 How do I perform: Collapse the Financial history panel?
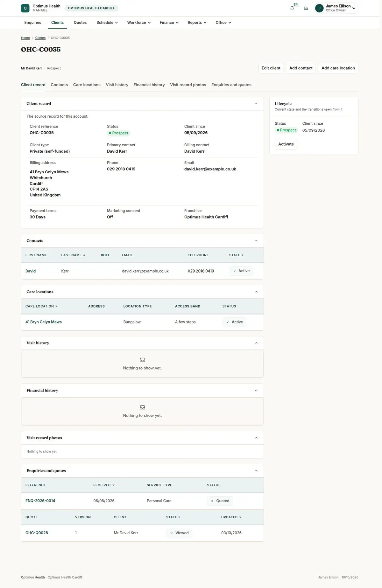pyautogui.click(x=256, y=391)
